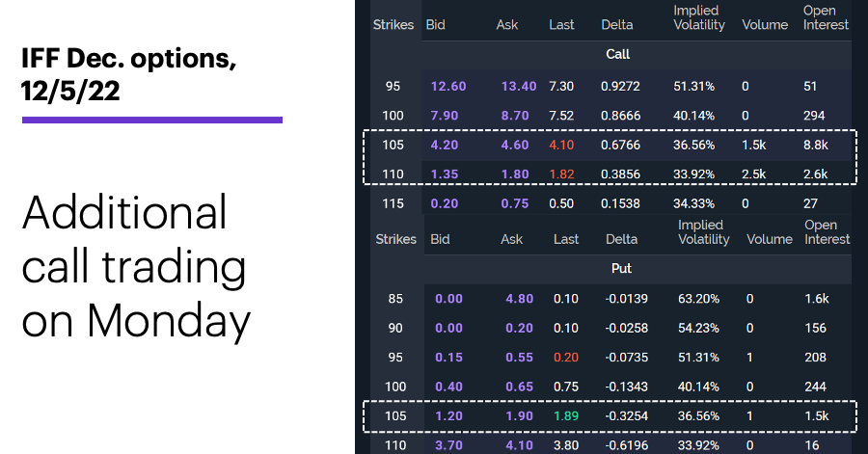The height and width of the screenshot is (454, 868).
Task: Click the 100 call ask 8.70
Action: point(515,116)
